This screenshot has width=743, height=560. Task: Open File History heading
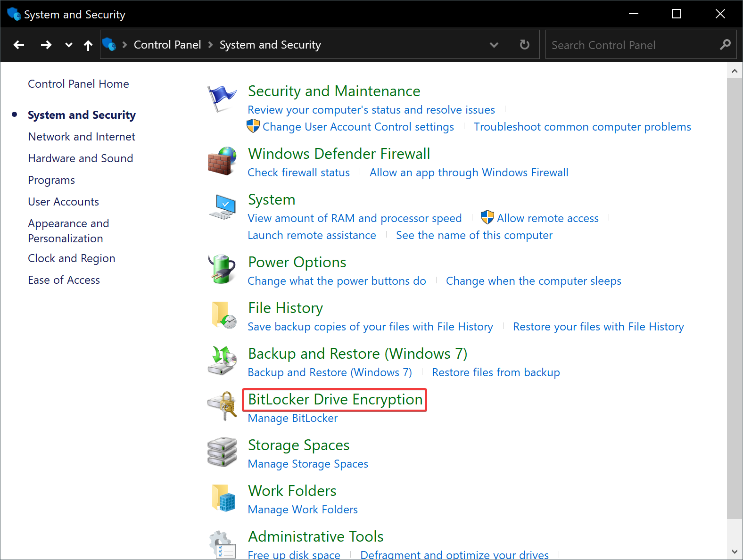285,308
